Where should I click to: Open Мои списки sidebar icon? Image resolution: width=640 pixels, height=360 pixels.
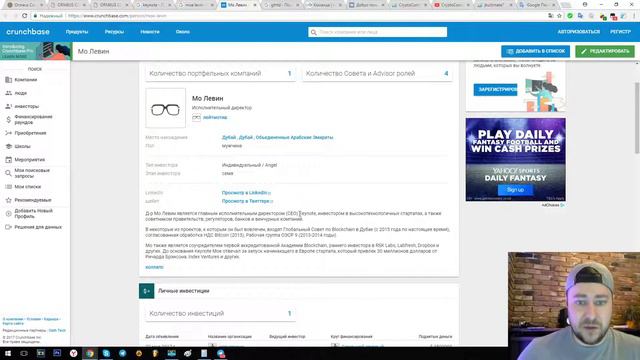point(9,187)
